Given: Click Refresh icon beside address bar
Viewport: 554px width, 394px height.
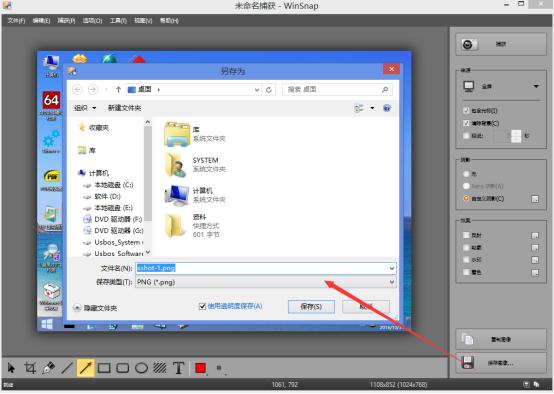Looking at the screenshot, I should (x=269, y=90).
